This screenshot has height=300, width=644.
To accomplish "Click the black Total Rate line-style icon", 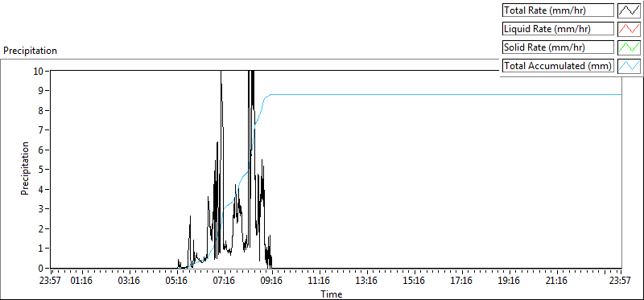I will pos(629,10).
